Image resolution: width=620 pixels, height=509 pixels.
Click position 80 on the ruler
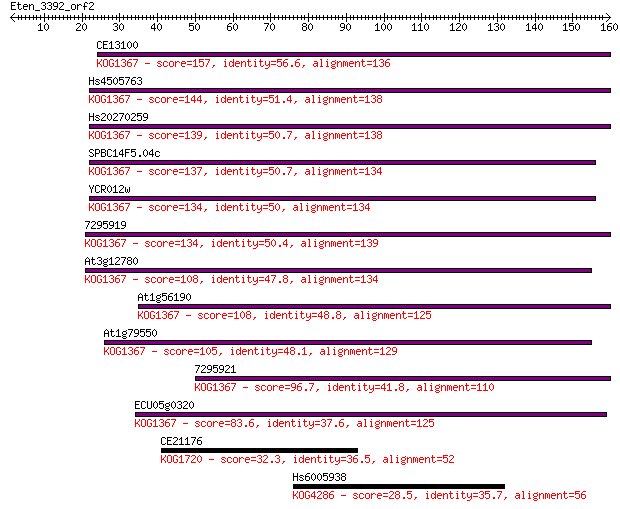coord(307,27)
